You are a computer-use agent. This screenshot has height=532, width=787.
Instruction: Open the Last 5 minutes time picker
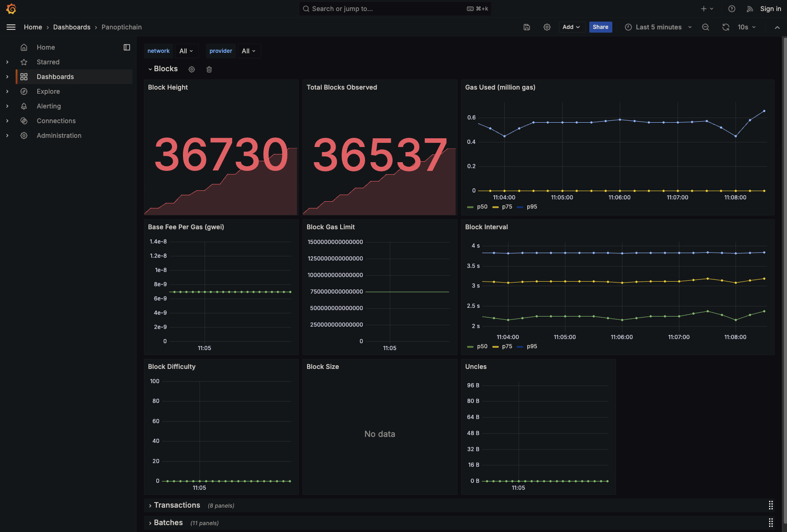tap(658, 27)
